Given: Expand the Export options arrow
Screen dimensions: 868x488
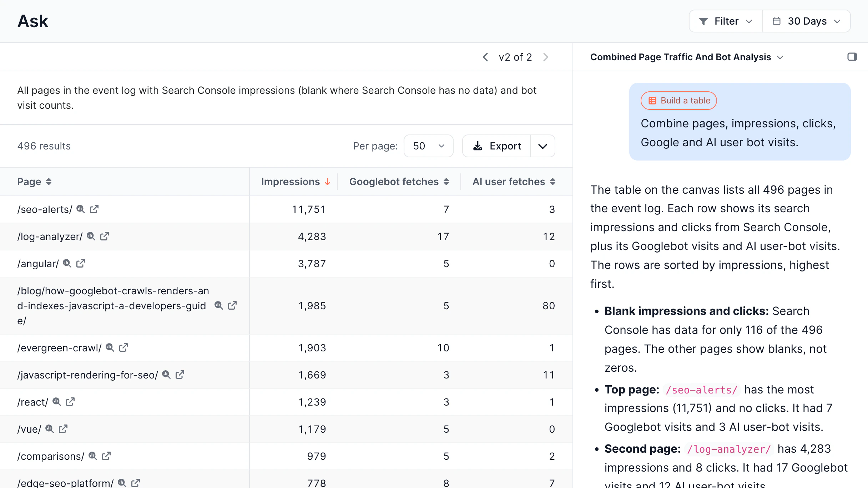Looking at the screenshot, I should [542, 146].
